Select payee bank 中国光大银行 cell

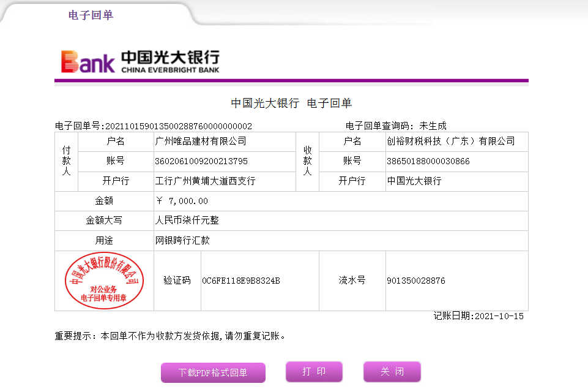point(456,181)
